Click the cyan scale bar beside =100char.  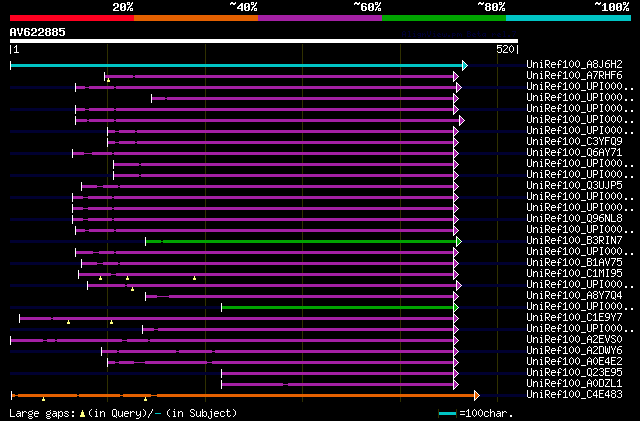(x=447, y=414)
